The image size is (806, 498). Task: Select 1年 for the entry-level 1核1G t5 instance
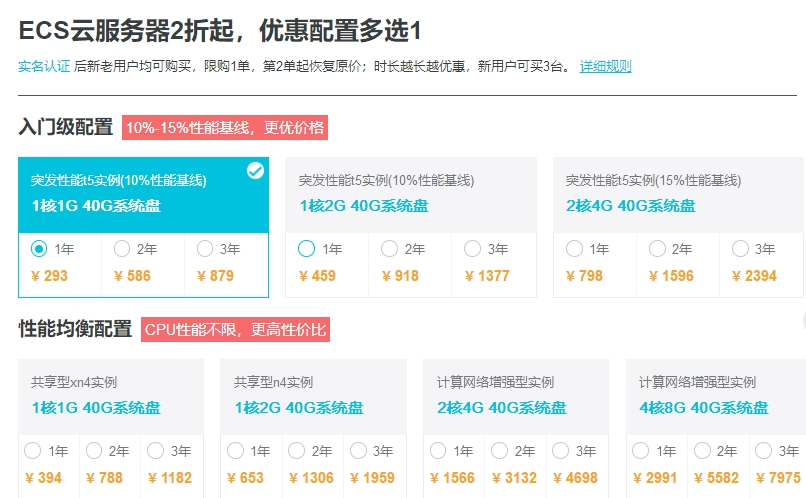coord(39,249)
